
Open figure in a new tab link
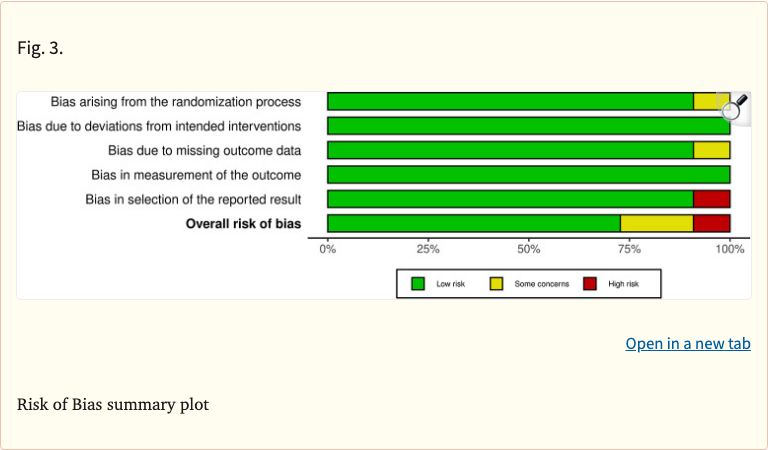coord(688,344)
